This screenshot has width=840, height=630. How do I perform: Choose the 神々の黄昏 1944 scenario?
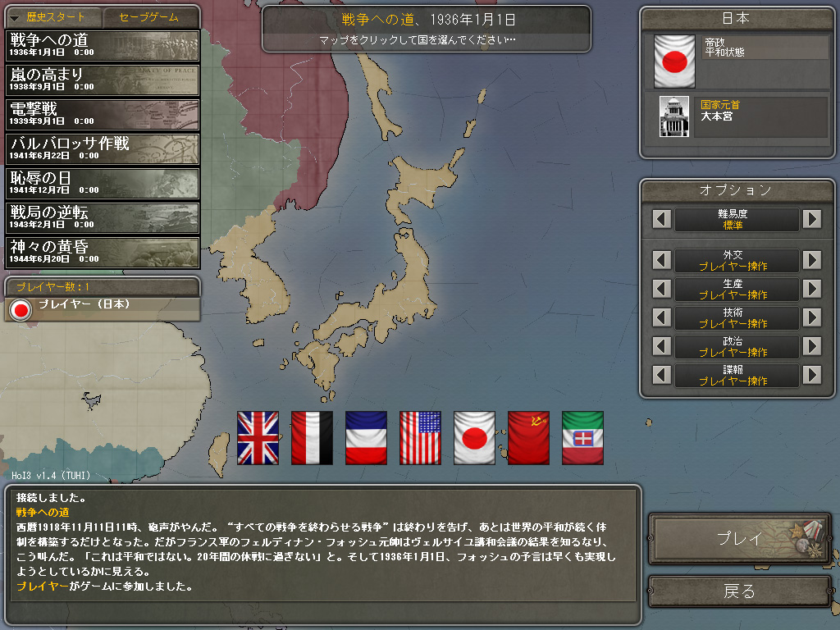pos(103,253)
